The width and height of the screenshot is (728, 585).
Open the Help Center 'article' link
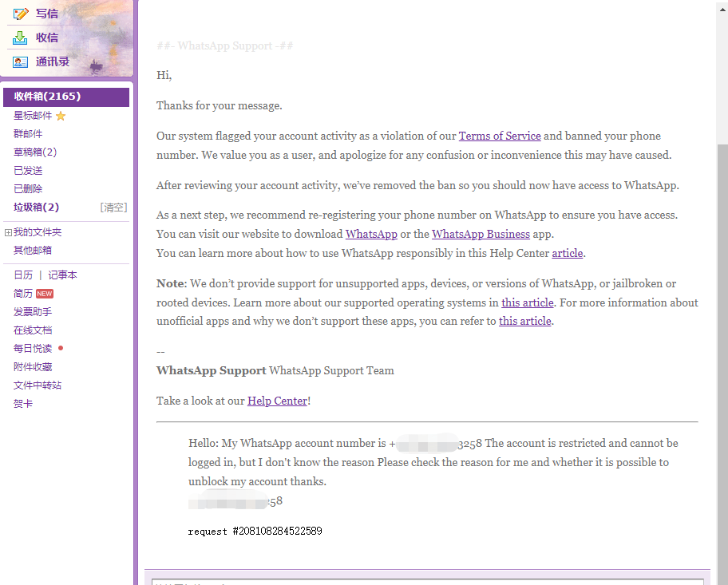(567, 253)
